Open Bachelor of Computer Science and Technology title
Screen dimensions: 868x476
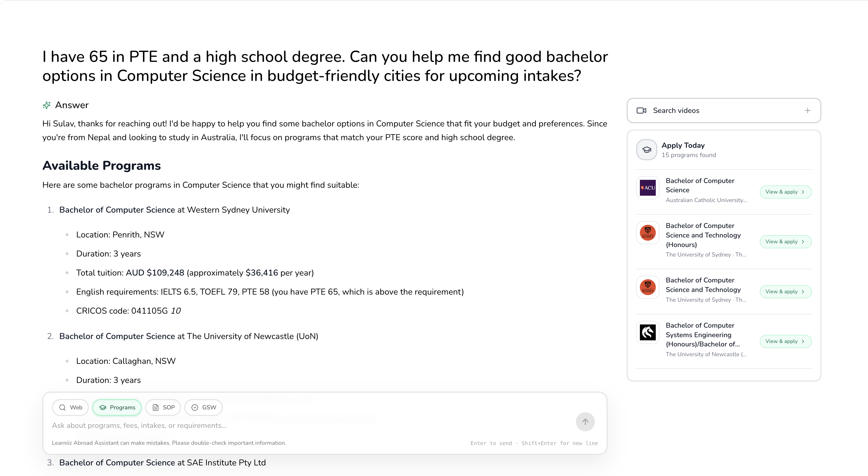pos(703,285)
